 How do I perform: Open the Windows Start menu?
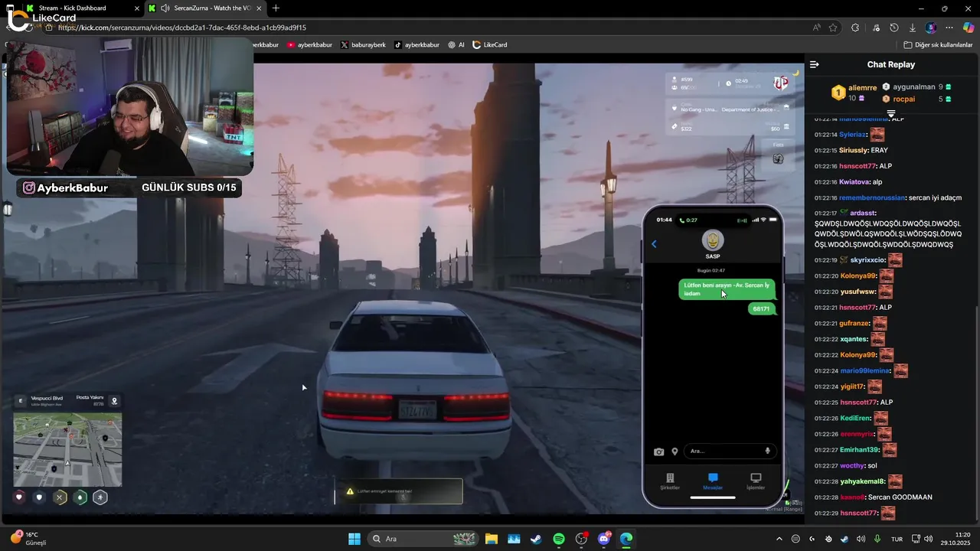point(354,539)
